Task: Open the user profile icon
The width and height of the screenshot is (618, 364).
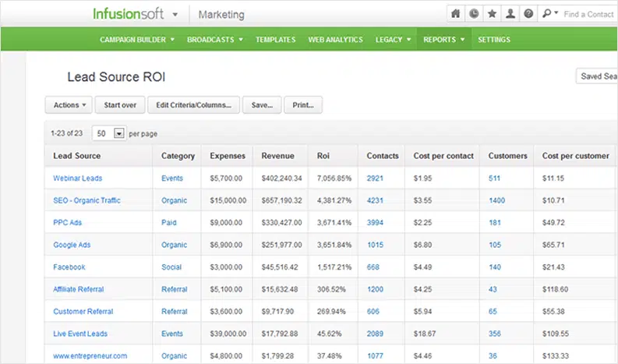Action: [511, 14]
